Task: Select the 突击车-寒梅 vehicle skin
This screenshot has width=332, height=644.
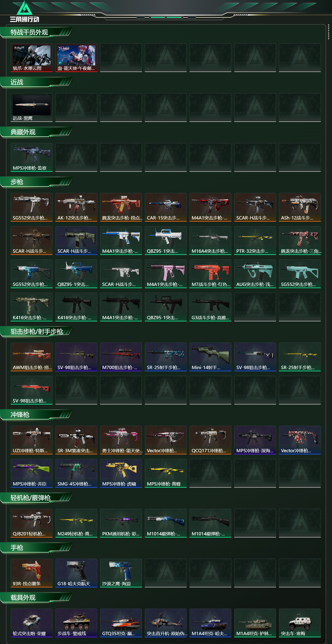Action: coord(299,623)
